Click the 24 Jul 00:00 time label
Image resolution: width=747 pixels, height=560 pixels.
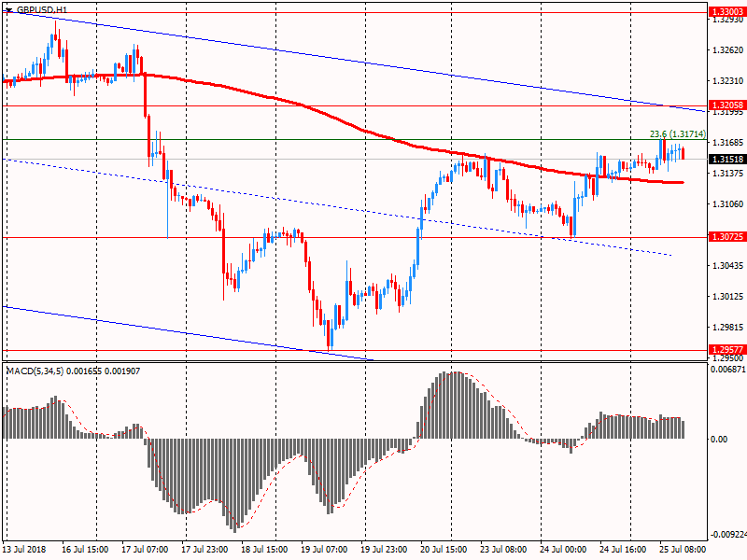(563, 549)
